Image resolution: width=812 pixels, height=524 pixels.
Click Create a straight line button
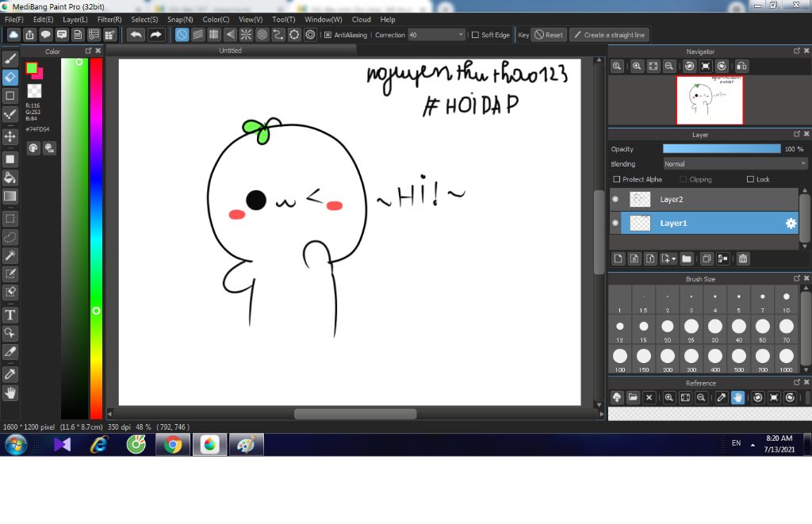click(x=610, y=35)
